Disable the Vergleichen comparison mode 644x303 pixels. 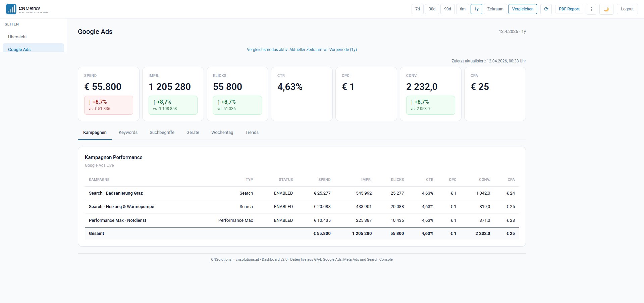click(522, 9)
